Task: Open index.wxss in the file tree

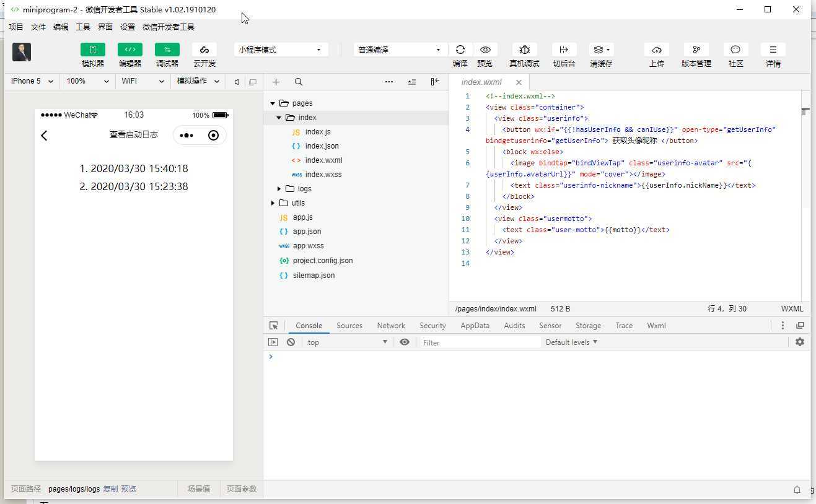Action: pyautogui.click(x=323, y=175)
